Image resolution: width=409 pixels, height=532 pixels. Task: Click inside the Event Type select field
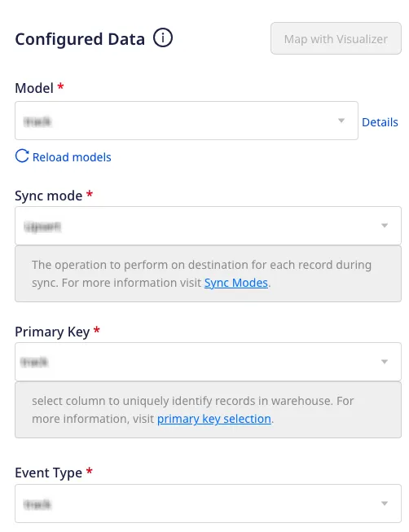(208, 503)
